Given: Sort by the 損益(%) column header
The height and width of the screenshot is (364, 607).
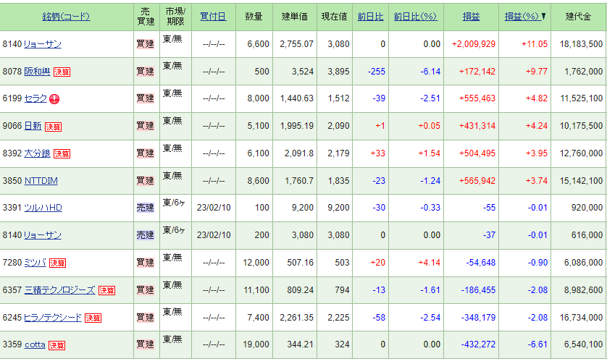Looking at the screenshot, I should click(x=522, y=17).
